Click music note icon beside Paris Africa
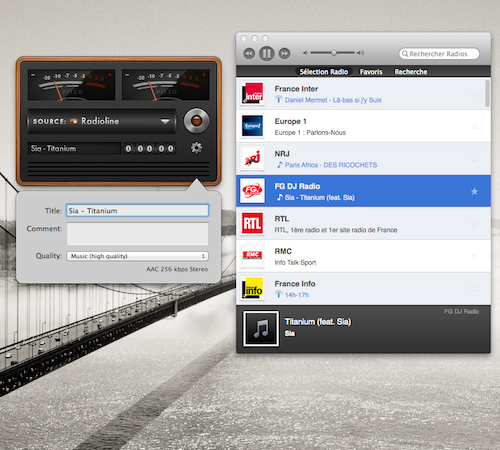500x450 pixels. [280, 165]
